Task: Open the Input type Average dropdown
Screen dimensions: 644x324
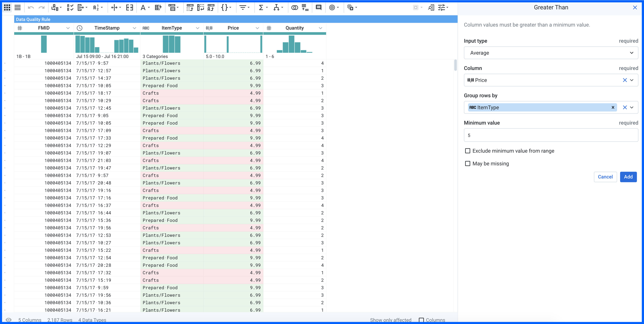Action: 551,53
